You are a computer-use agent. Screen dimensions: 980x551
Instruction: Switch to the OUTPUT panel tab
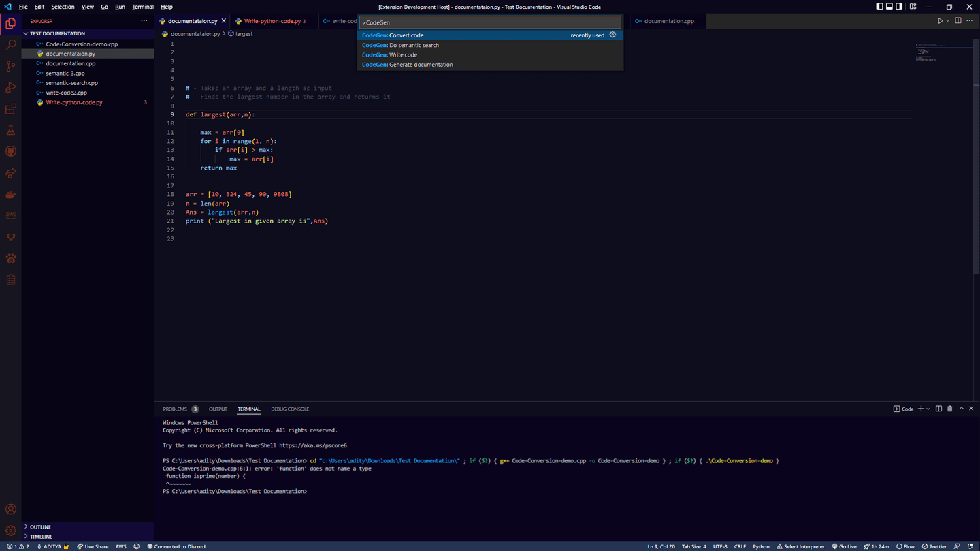click(218, 409)
